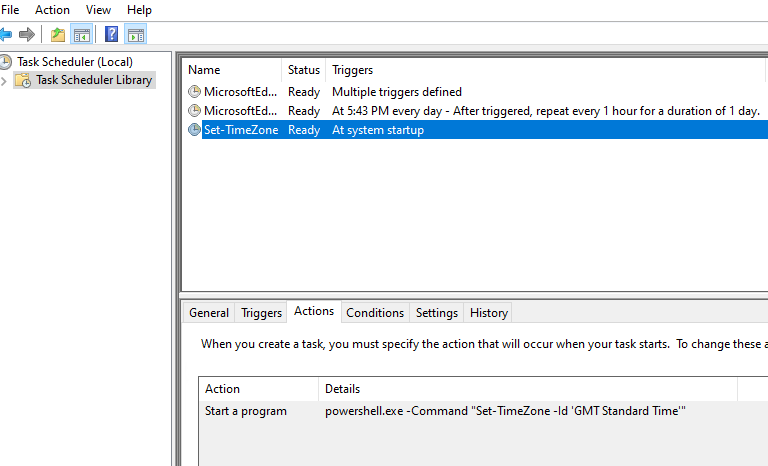The height and width of the screenshot is (466, 768).
Task: Open the Settings tab
Action: pyautogui.click(x=437, y=313)
